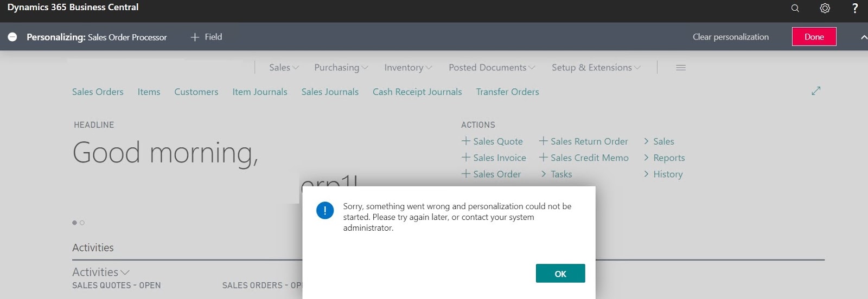Expand the History actions group

coord(663,174)
